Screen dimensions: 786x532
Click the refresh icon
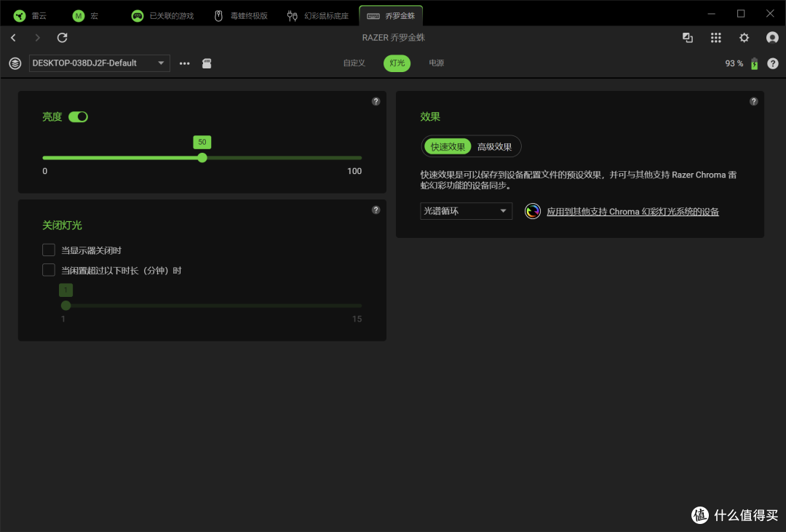tap(62, 38)
